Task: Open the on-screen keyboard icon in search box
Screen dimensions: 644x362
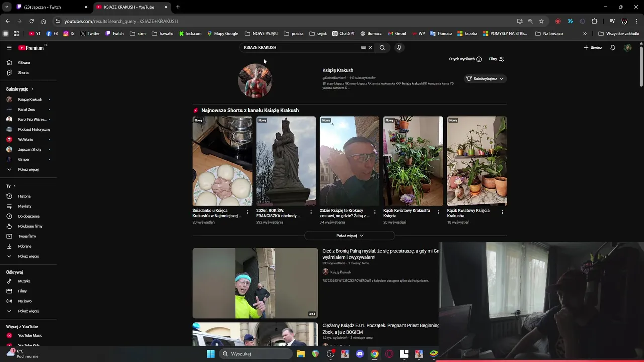Action: tap(363, 48)
